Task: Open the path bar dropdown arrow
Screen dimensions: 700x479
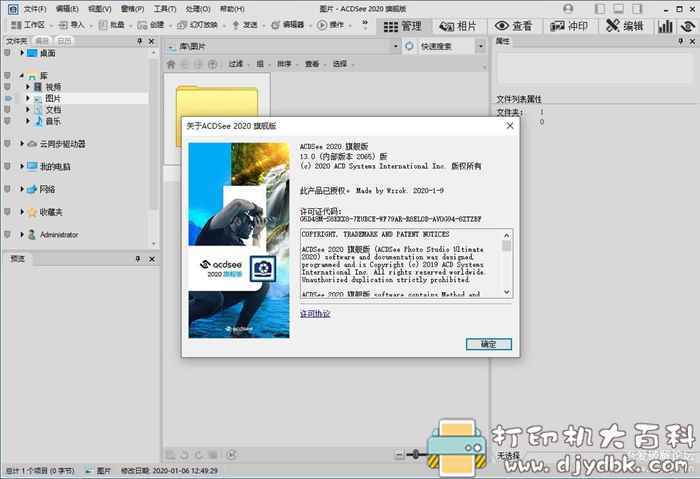Action: click(x=396, y=46)
